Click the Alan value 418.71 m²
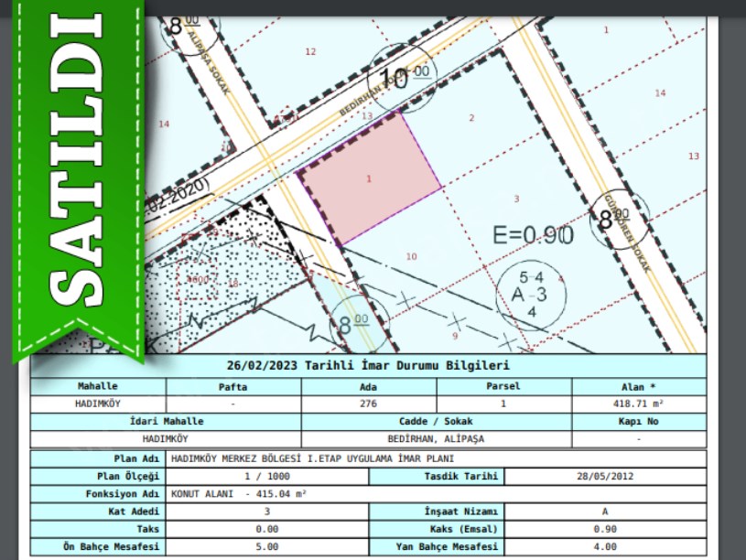The image size is (746, 560). [x=638, y=403]
